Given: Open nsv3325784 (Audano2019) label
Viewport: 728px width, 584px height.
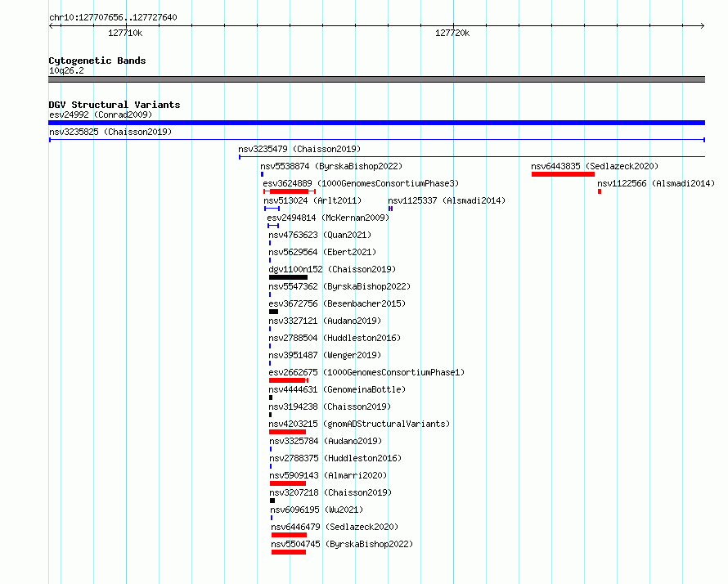Looking at the screenshot, I should coord(326,441).
